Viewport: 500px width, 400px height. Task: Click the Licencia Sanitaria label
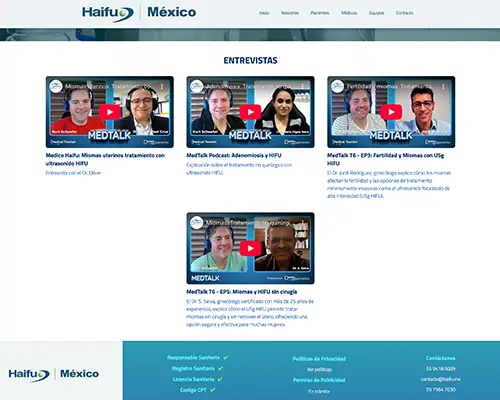tap(193, 379)
